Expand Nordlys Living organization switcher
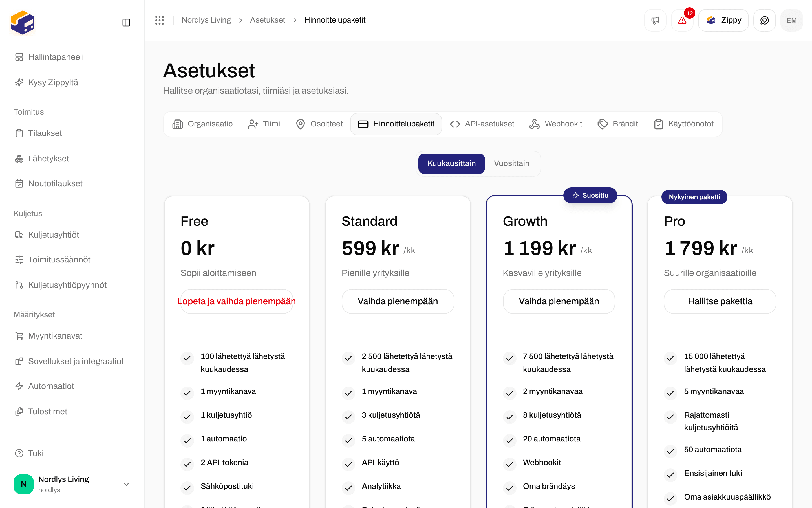 point(72,484)
